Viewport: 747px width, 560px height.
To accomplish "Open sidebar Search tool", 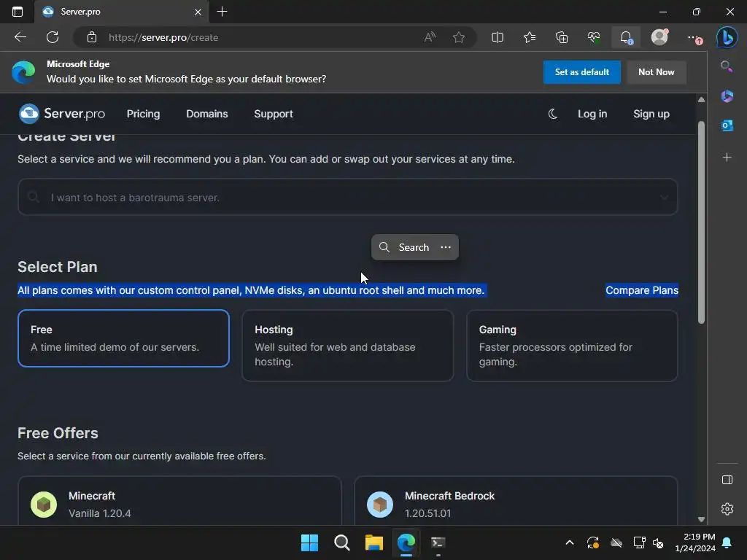I will [727, 66].
